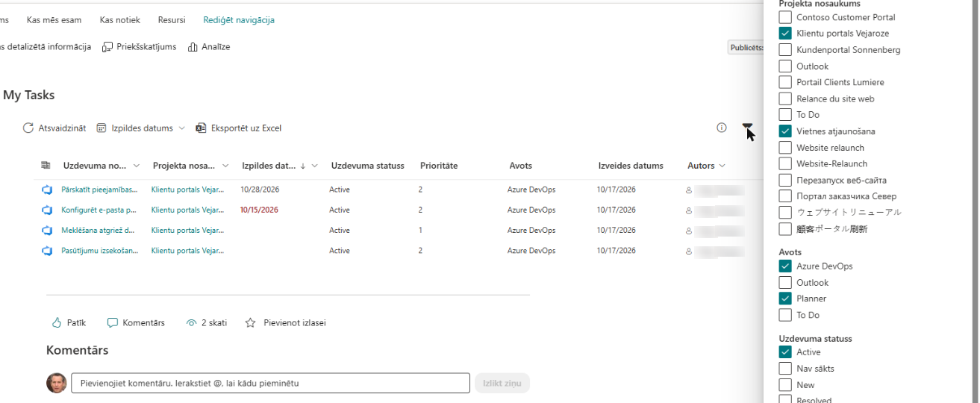Click the eye icon beside 2 skati
Screen dimensions: 980x403
[192, 323]
